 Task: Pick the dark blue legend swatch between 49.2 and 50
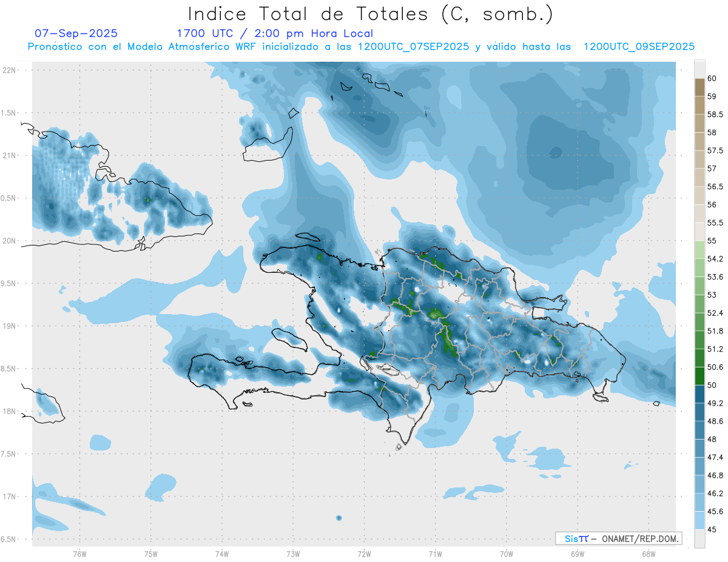tap(699, 394)
